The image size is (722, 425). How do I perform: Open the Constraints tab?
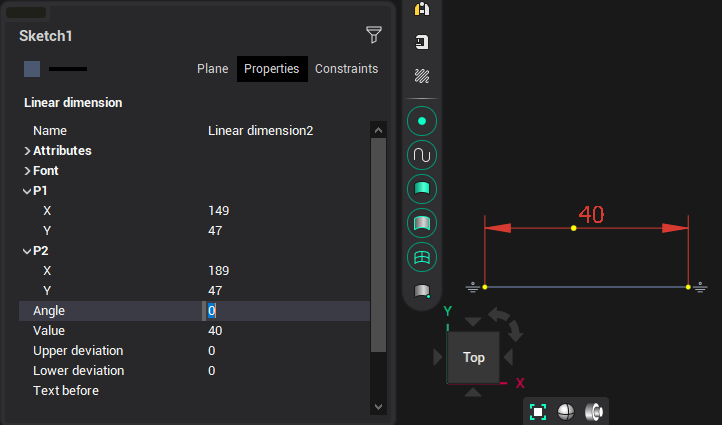[346, 69]
